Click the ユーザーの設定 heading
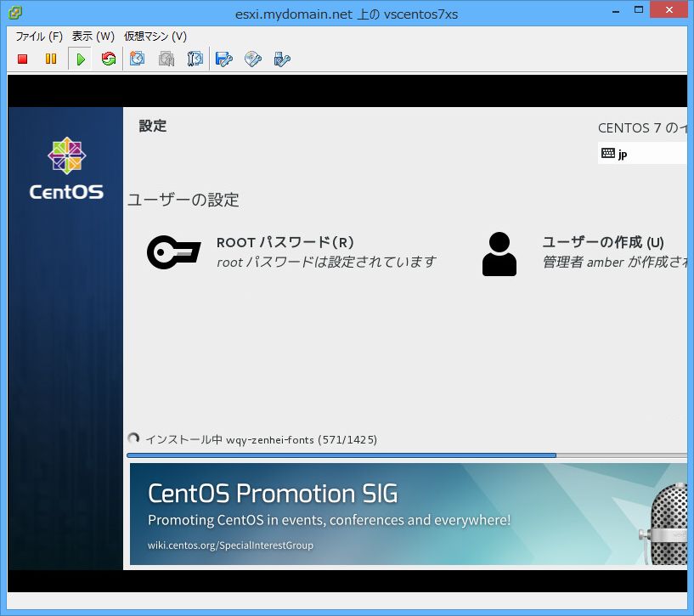 [x=183, y=200]
